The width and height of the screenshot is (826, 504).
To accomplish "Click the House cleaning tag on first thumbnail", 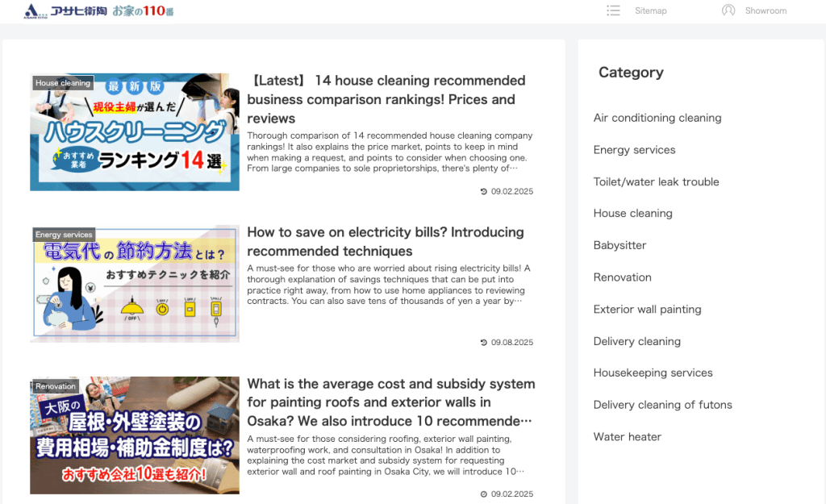I will (63, 83).
